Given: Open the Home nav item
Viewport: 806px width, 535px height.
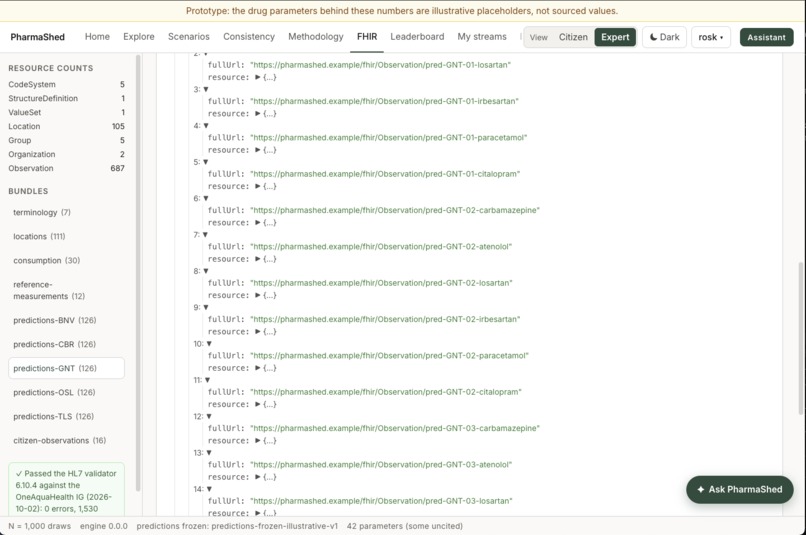Looking at the screenshot, I should coord(97,36).
